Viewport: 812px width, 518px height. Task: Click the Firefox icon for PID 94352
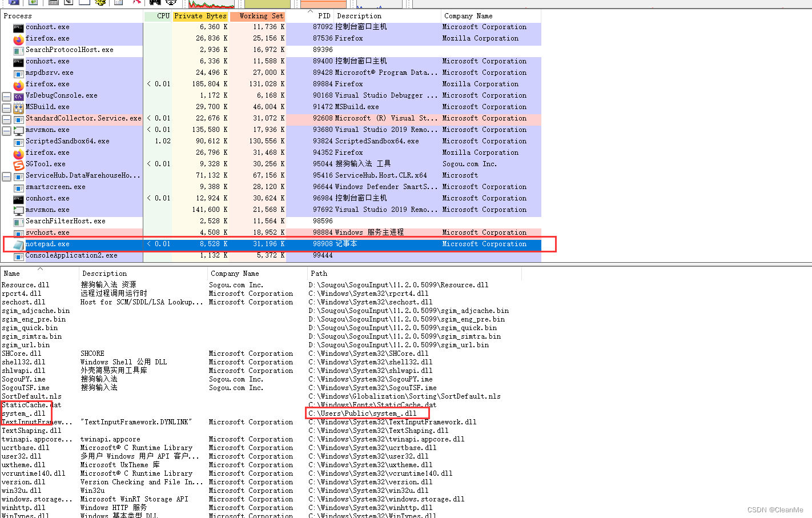pos(18,154)
